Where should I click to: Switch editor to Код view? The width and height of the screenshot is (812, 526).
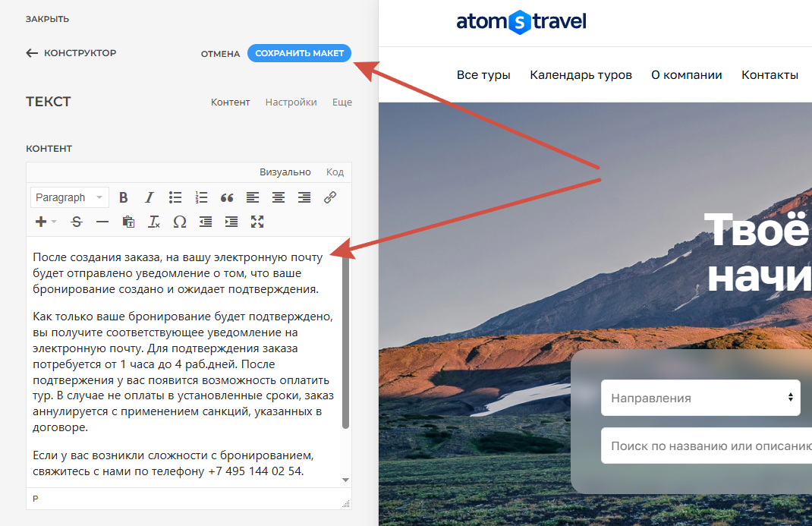click(335, 172)
